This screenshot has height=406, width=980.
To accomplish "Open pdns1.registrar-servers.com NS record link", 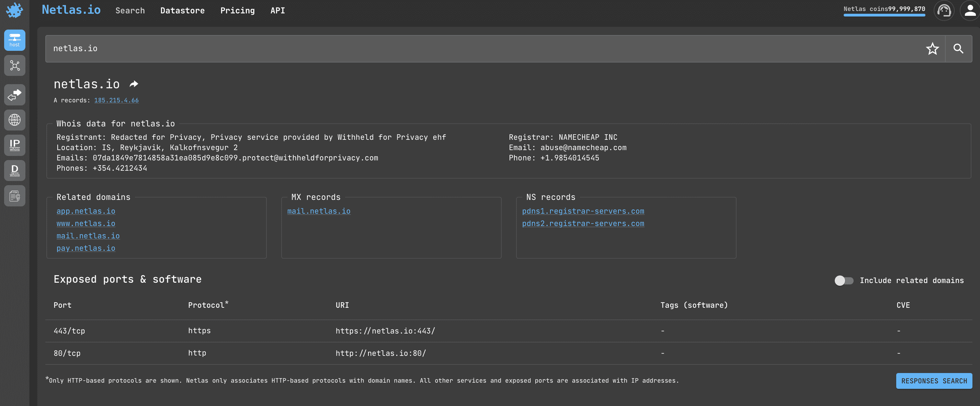I will tap(583, 211).
